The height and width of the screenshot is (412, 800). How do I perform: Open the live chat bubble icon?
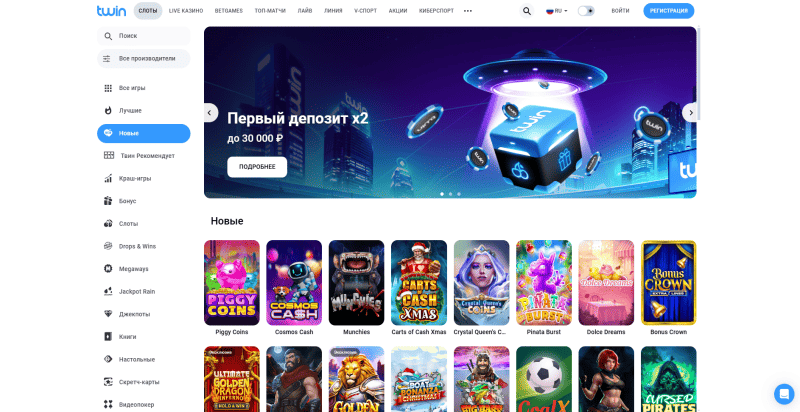click(784, 394)
